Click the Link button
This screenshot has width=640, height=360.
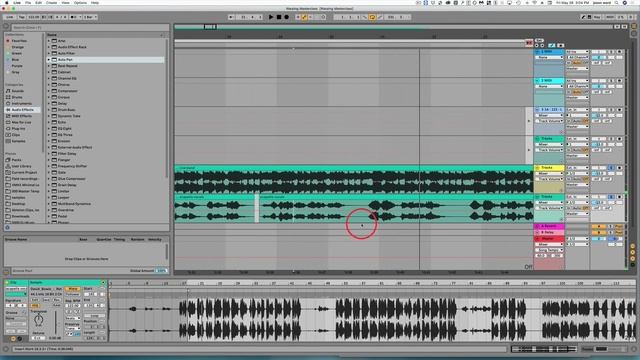point(9,17)
